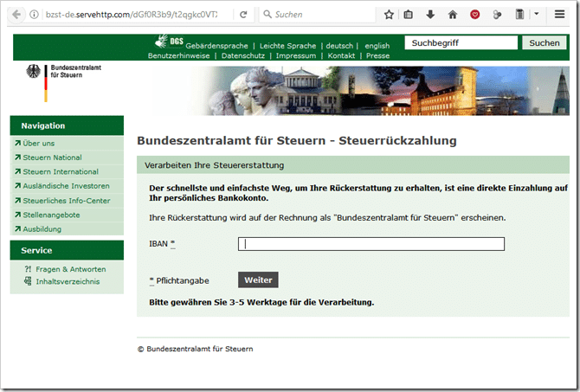Viewport: 580px width, 392px height.
Task: Click the Suchen button in site header
Action: coord(545,43)
